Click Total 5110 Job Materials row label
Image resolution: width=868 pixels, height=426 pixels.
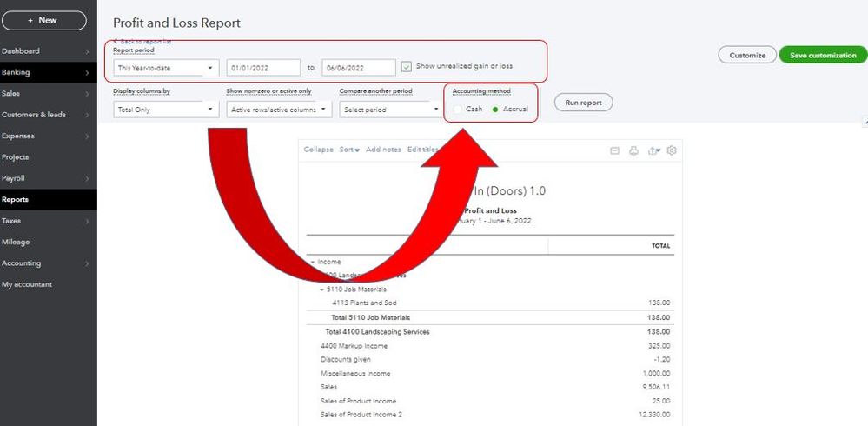tap(370, 317)
